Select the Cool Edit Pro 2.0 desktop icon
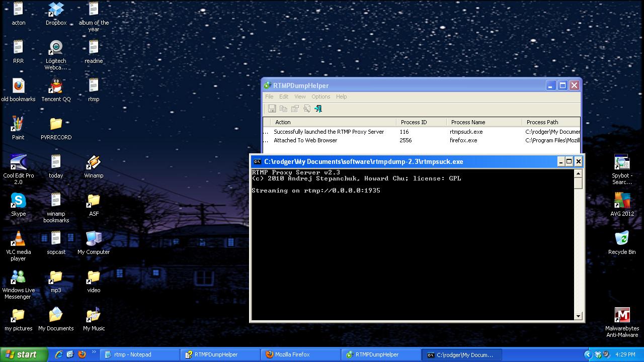 click(18, 162)
